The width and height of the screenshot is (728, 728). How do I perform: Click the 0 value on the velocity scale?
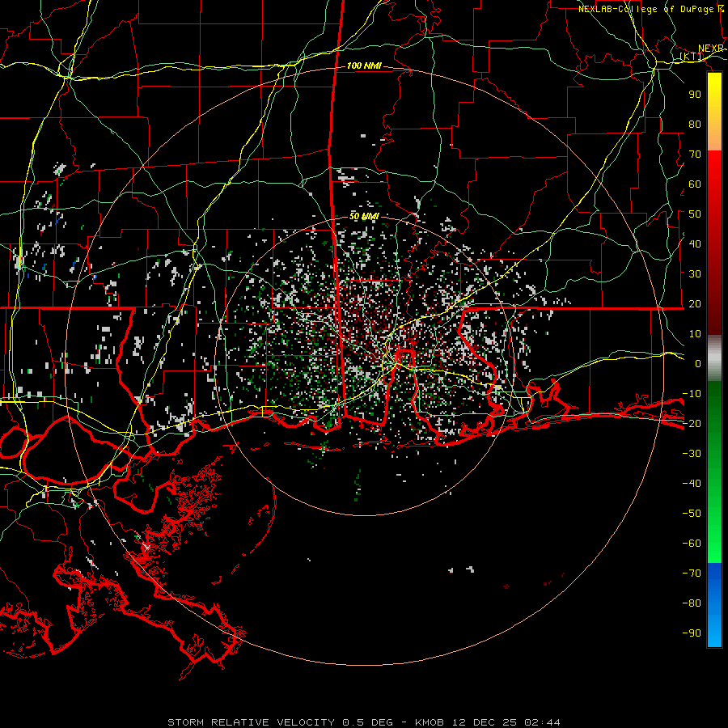(698, 363)
